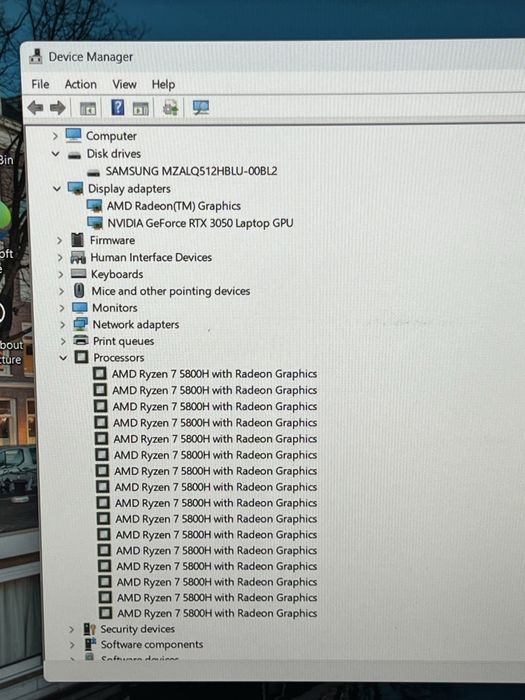This screenshot has width=525, height=700.
Task: Select the Security devices label
Action: [138, 629]
